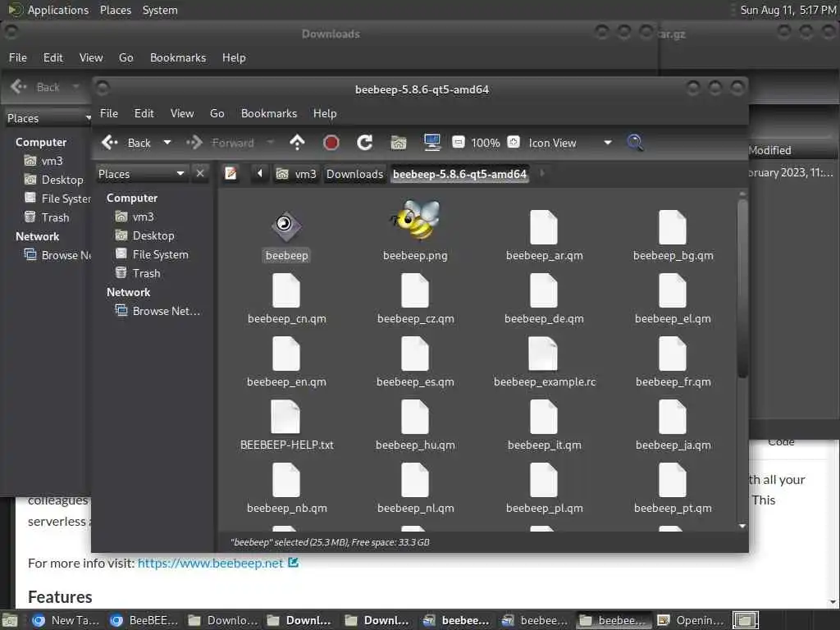Select the beebeep_en.qm file
840x630 pixels.
[286, 361]
